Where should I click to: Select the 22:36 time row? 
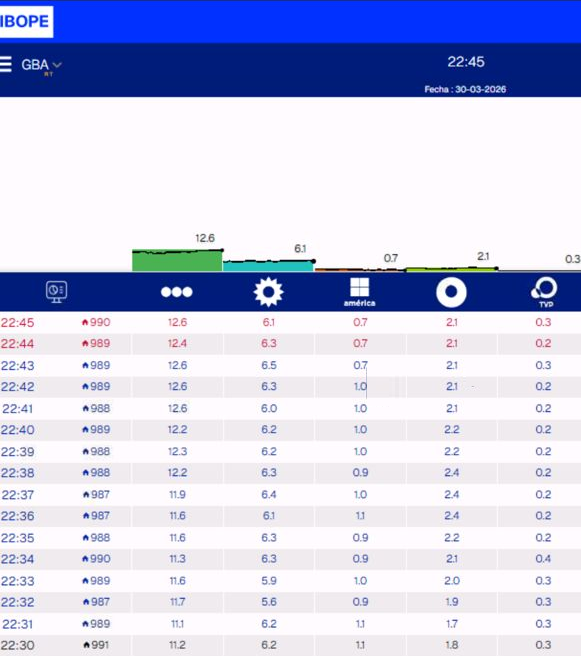(x=290, y=516)
